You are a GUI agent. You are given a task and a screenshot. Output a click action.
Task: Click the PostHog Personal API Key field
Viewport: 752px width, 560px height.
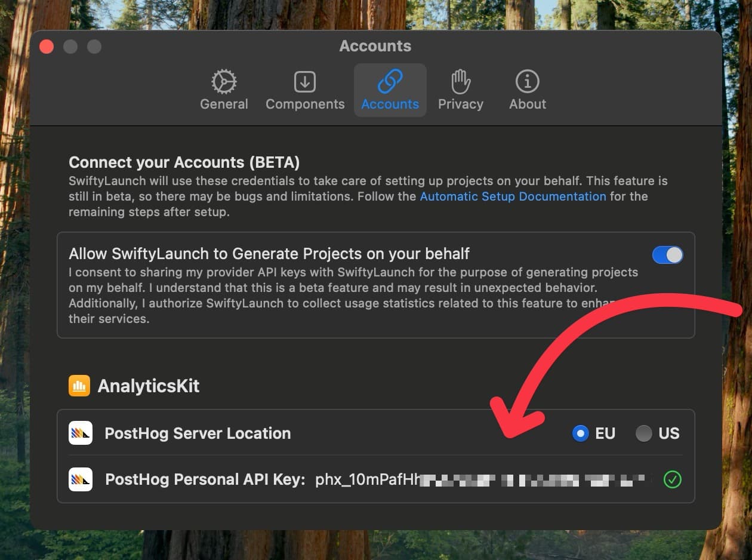pos(483,479)
